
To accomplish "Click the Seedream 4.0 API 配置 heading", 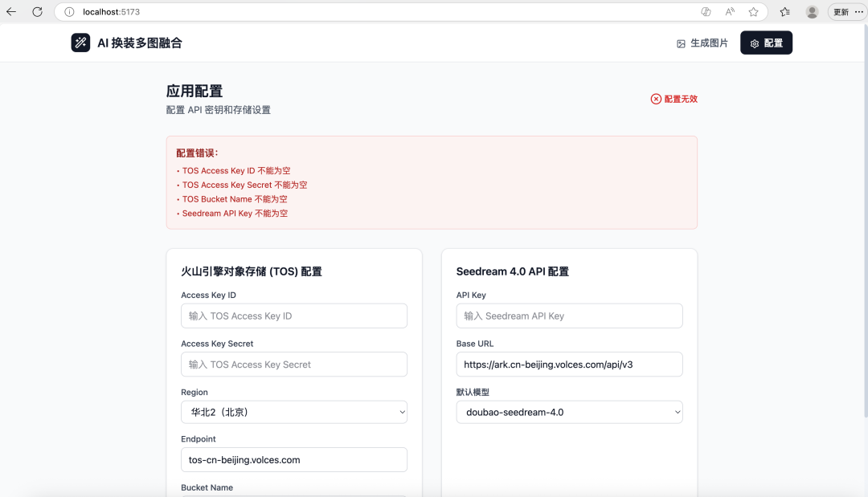I will 512,271.
